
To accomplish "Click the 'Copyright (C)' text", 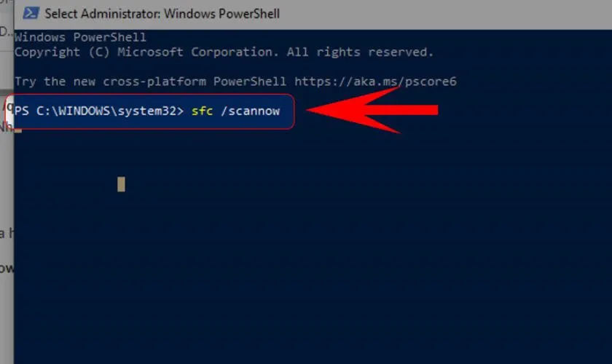I will pyautogui.click(x=58, y=52).
